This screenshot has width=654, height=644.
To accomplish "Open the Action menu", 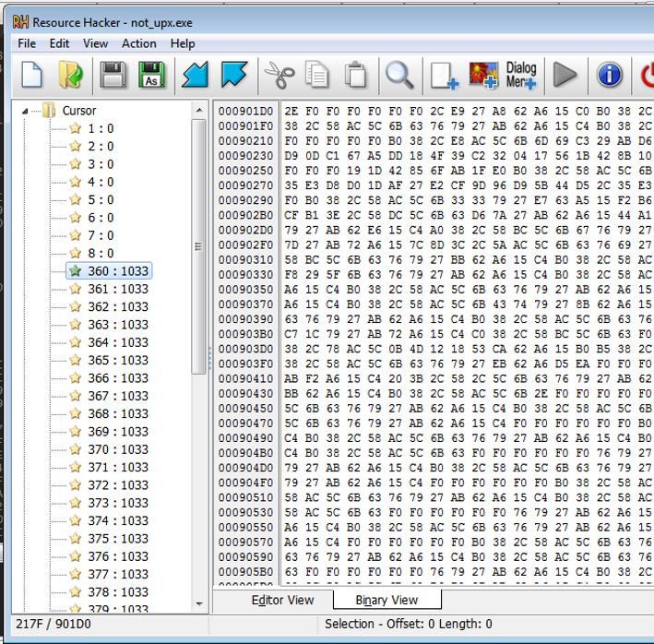I will [139, 43].
